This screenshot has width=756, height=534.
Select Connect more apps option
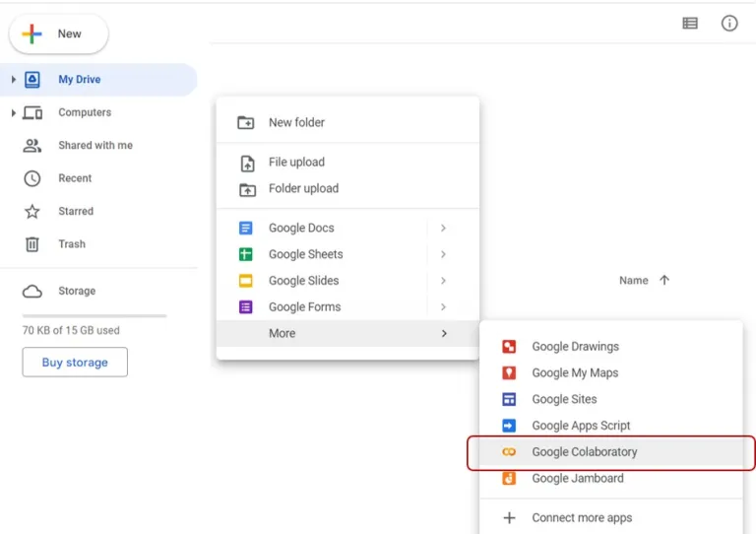611,517
